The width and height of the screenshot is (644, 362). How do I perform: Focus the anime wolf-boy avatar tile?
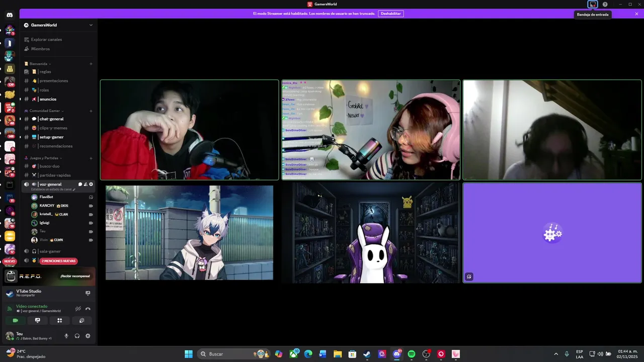click(x=189, y=232)
